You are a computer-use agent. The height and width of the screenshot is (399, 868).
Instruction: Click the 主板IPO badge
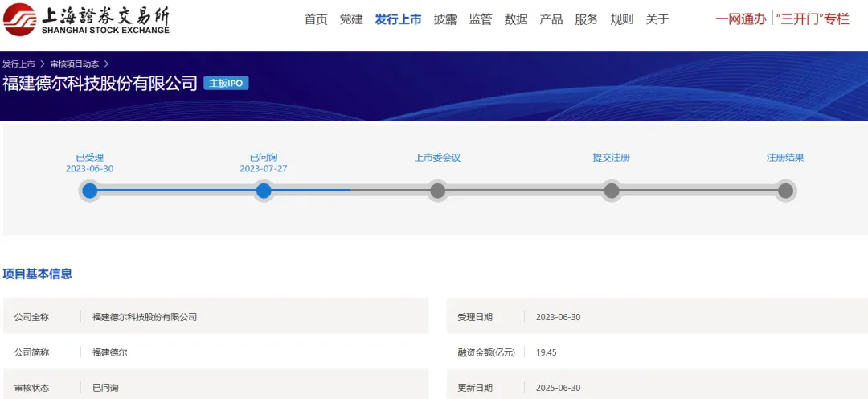tap(226, 83)
